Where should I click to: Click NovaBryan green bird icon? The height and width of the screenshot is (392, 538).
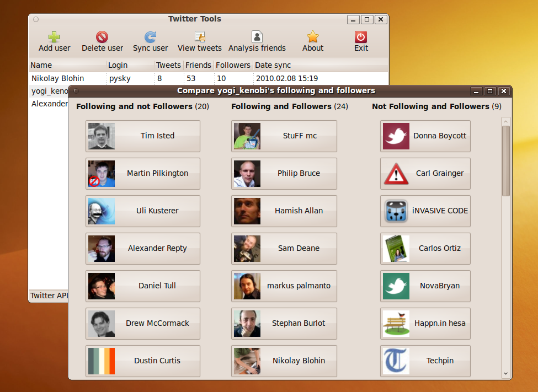(396, 286)
